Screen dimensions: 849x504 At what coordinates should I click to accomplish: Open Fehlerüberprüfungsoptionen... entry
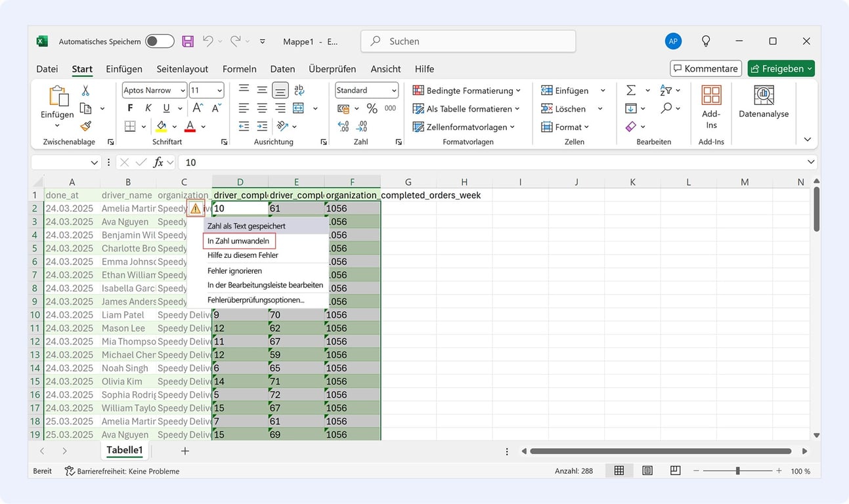click(x=256, y=300)
